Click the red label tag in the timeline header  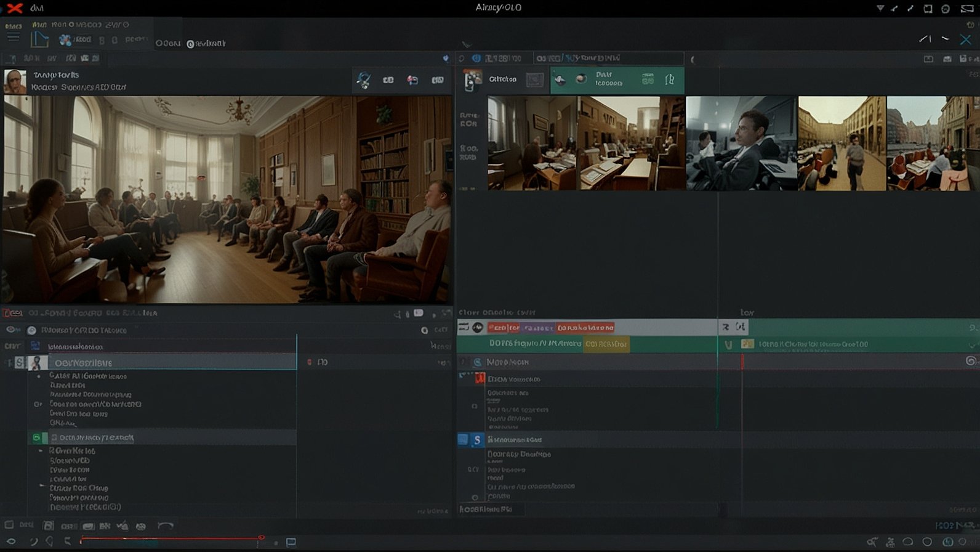(x=504, y=328)
